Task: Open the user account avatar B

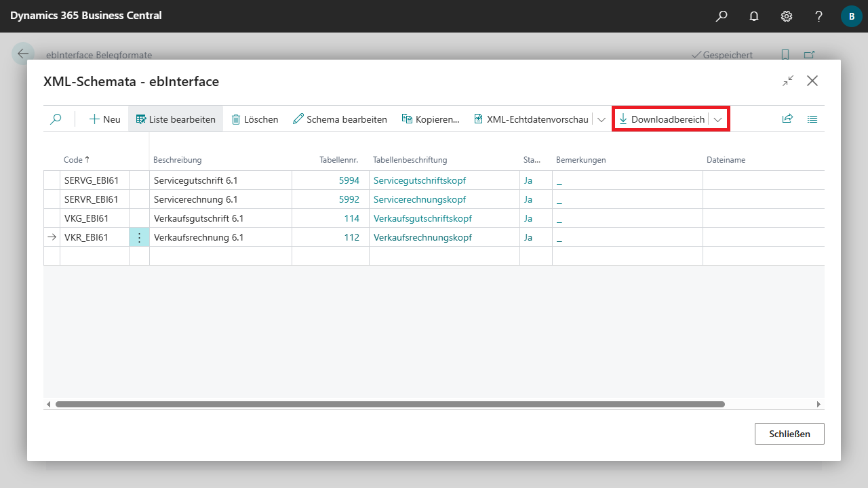Action: point(851,16)
